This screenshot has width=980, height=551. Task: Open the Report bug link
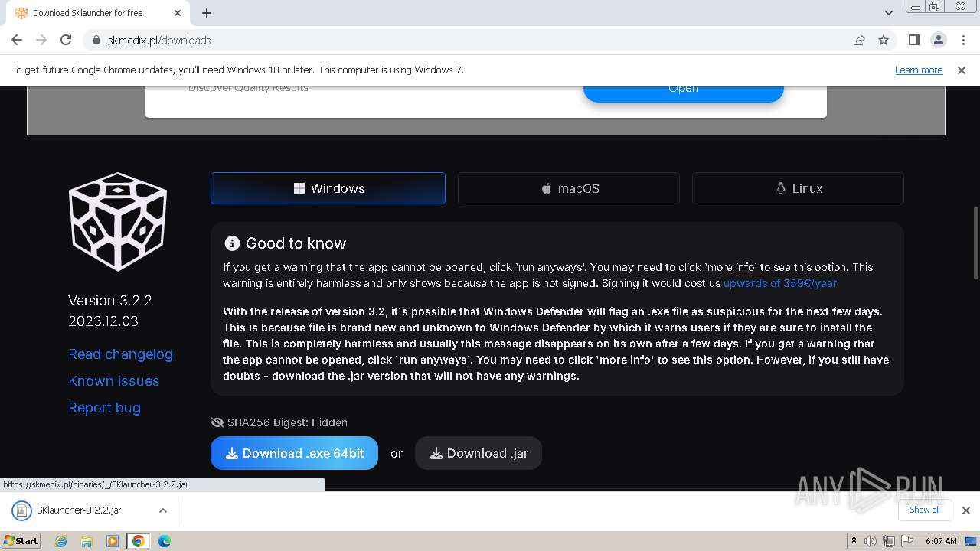(104, 408)
